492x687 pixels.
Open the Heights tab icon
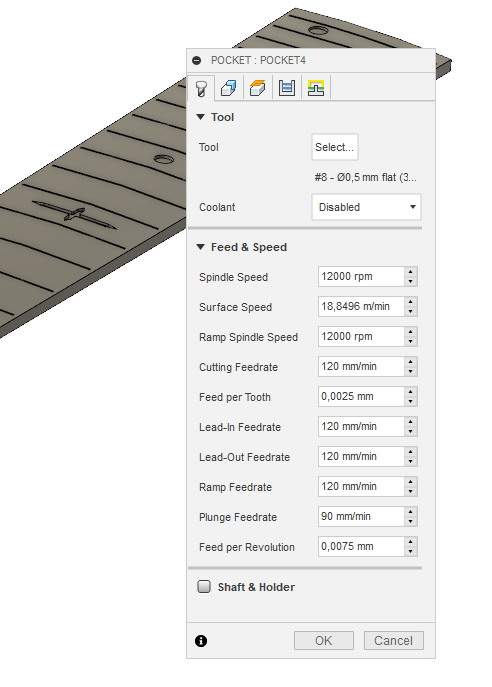258,88
